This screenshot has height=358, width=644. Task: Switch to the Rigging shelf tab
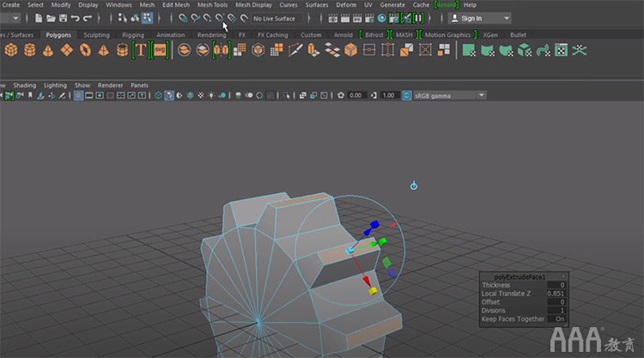click(133, 35)
